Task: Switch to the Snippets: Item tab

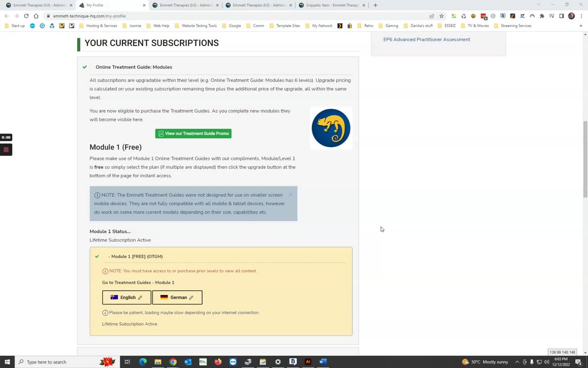Action: (x=332, y=5)
